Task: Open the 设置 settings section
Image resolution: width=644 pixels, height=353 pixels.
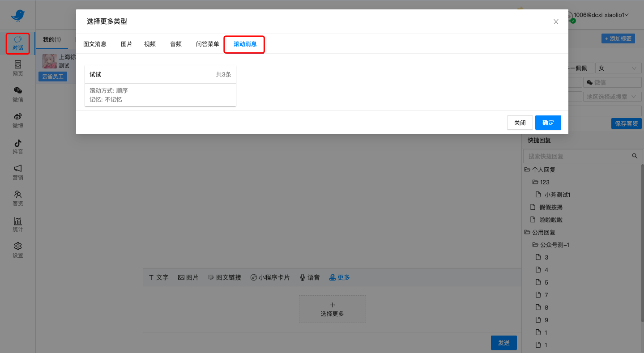Action: tap(17, 250)
